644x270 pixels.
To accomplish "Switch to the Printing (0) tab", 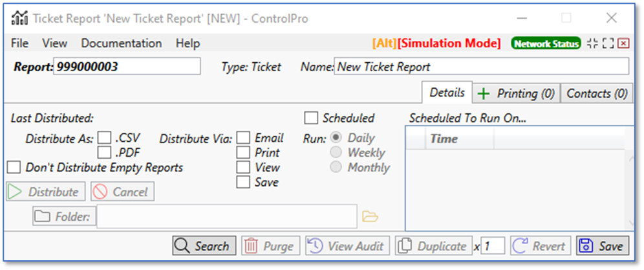I will [516, 93].
